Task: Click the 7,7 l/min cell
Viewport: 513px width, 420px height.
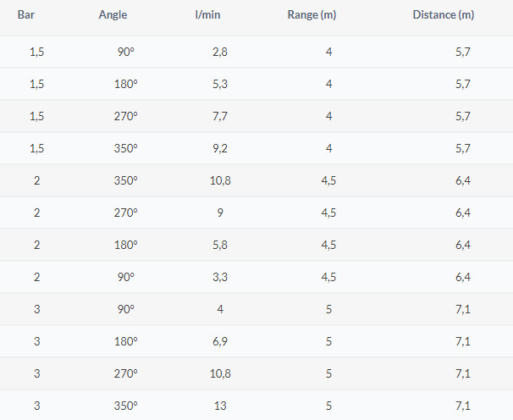Action: [220, 116]
